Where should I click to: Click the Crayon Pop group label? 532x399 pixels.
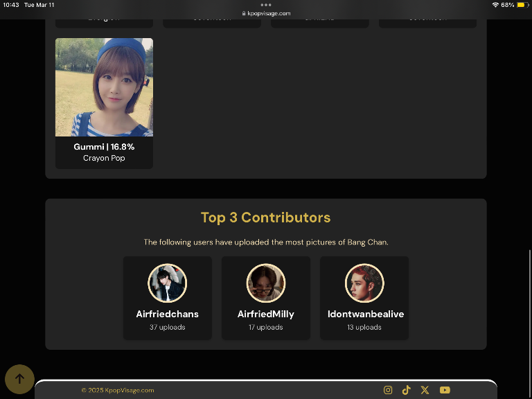pos(104,158)
